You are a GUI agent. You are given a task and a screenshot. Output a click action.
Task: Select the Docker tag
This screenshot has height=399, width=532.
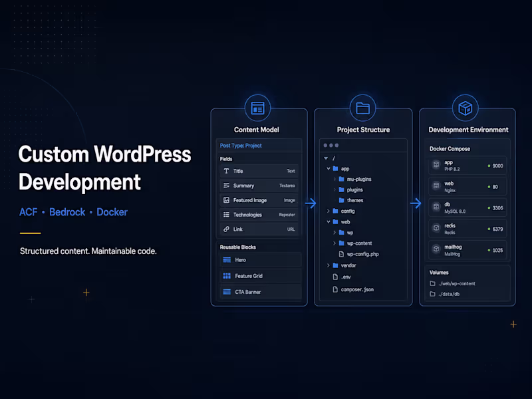[x=112, y=212]
